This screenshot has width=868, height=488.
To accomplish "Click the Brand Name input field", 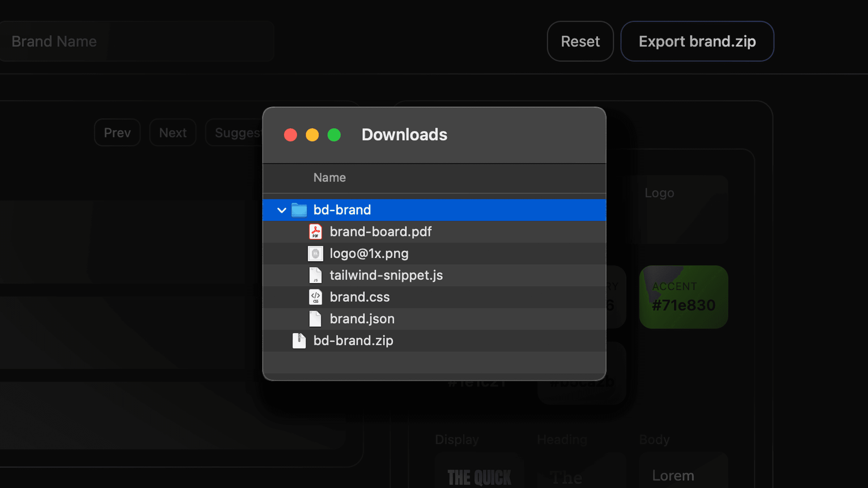I will [137, 41].
